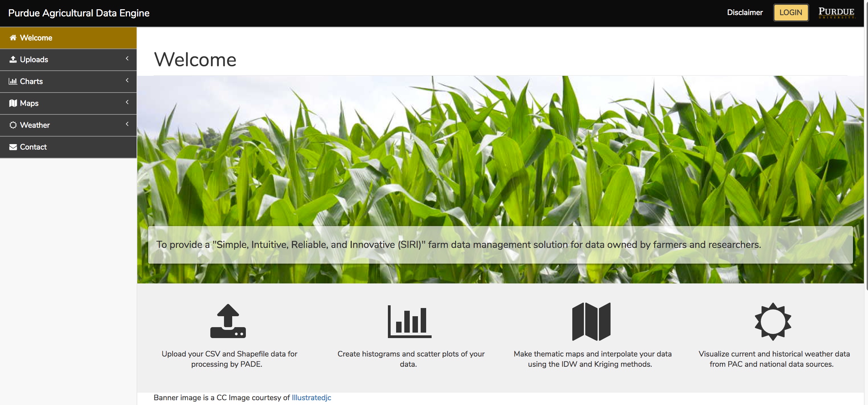The width and height of the screenshot is (868, 405).
Task: Open the Maps sidebar menu
Action: tap(68, 103)
